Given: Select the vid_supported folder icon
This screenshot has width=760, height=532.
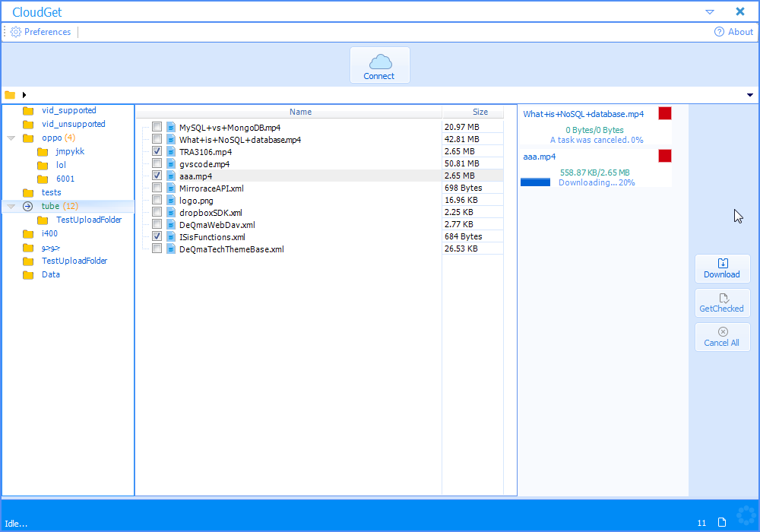Looking at the screenshot, I should (28, 111).
